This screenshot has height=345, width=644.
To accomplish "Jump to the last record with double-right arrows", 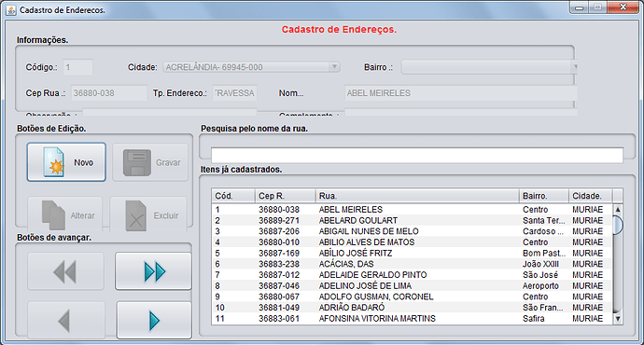I will (153, 271).
